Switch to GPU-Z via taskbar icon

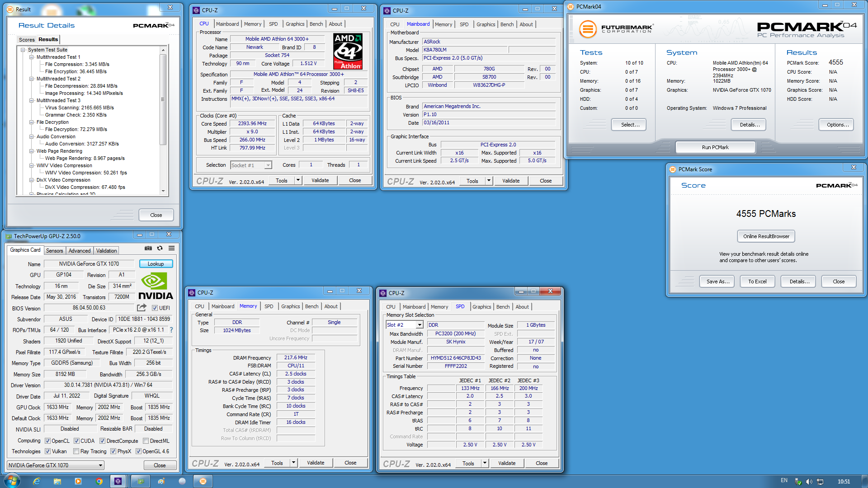141,481
